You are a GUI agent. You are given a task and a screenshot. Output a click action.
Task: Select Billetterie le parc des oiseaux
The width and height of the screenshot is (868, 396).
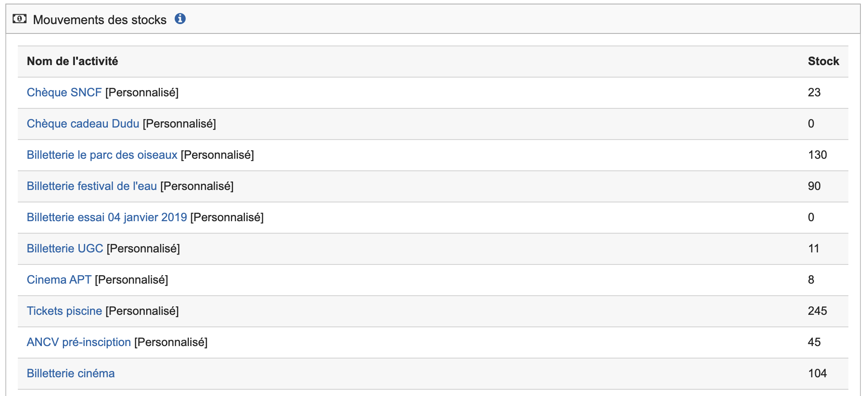pos(102,155)
